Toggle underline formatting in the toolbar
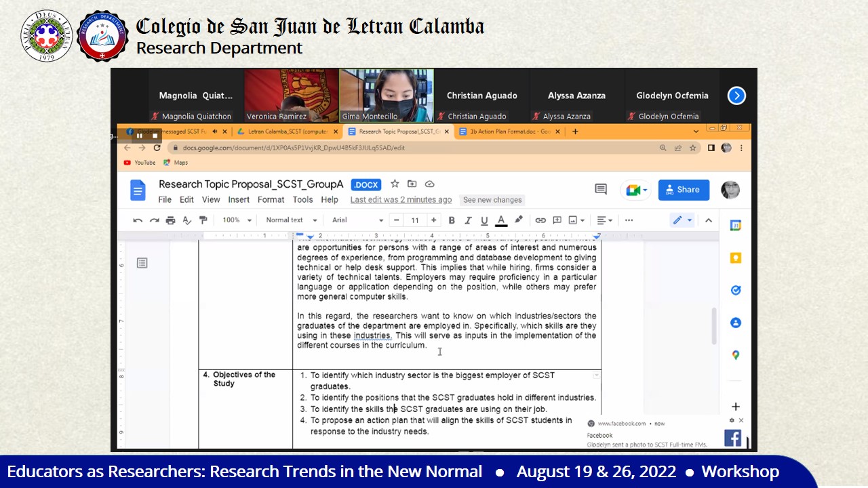868x488 pixels. click(484, 220)
